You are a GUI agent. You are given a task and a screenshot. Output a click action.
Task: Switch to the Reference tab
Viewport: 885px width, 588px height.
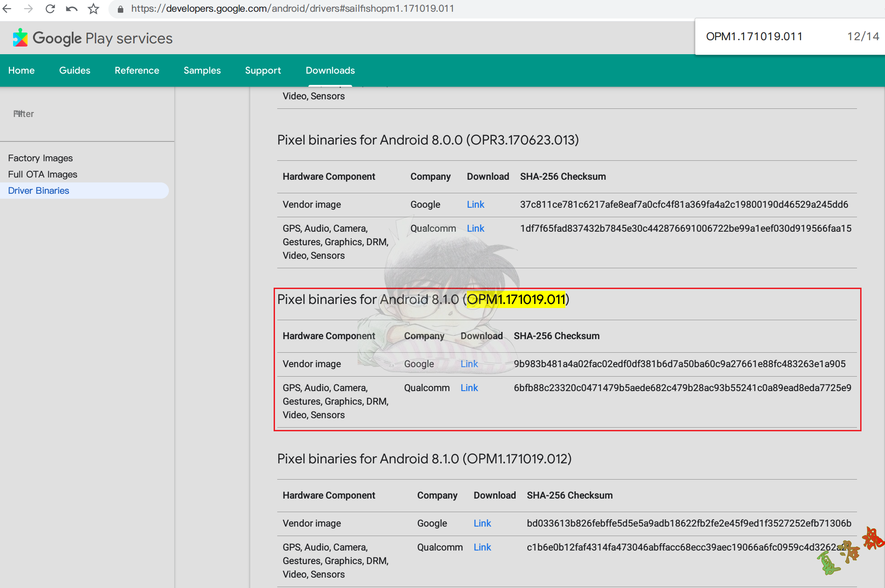(137, 70)
